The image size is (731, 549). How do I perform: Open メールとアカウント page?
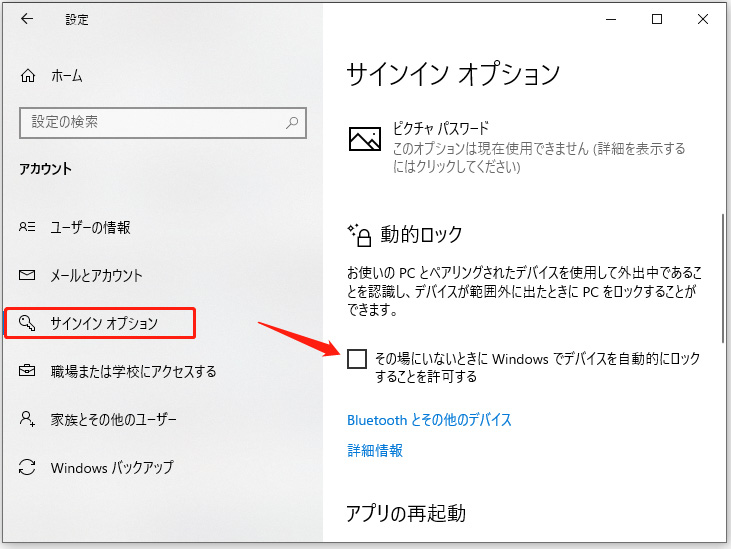[97, 275]
